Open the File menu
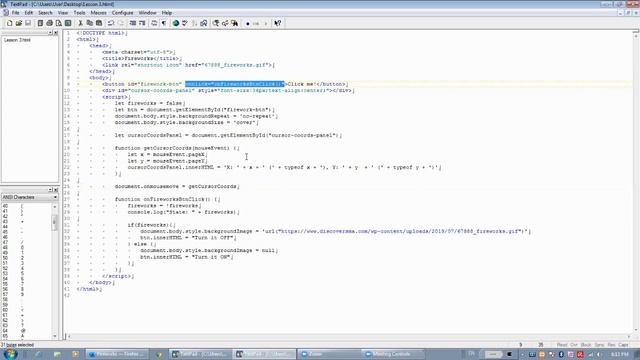Viewport: 640px width, 360px height. tap(16, 13)
